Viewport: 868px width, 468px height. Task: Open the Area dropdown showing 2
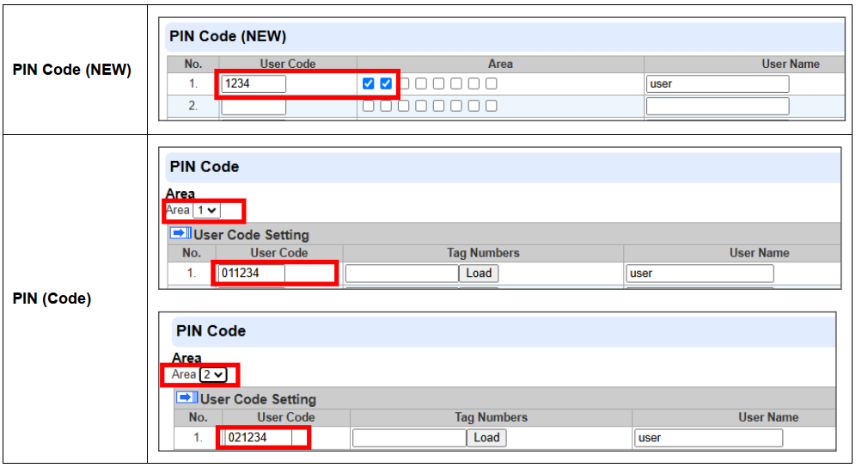(x=213, y=374)
